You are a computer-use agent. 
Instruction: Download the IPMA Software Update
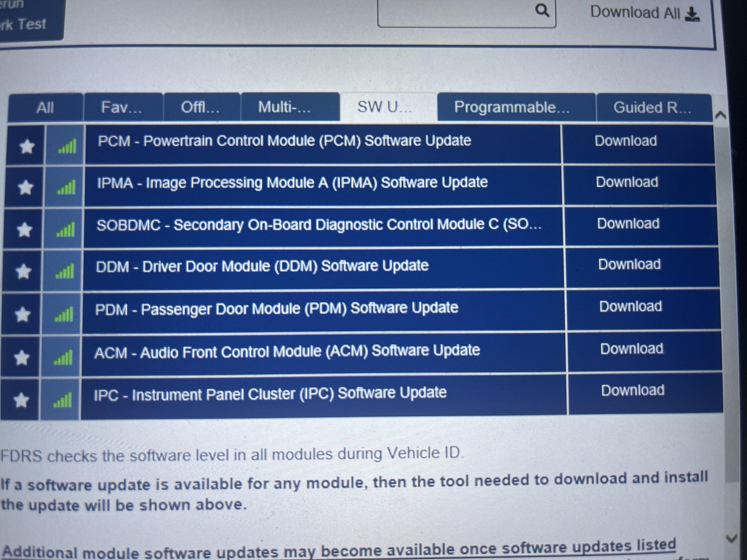pos(627,182)
